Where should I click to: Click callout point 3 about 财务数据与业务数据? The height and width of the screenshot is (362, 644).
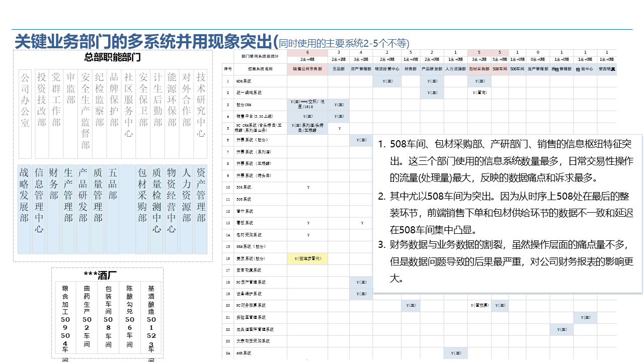(x=505, y=261)
